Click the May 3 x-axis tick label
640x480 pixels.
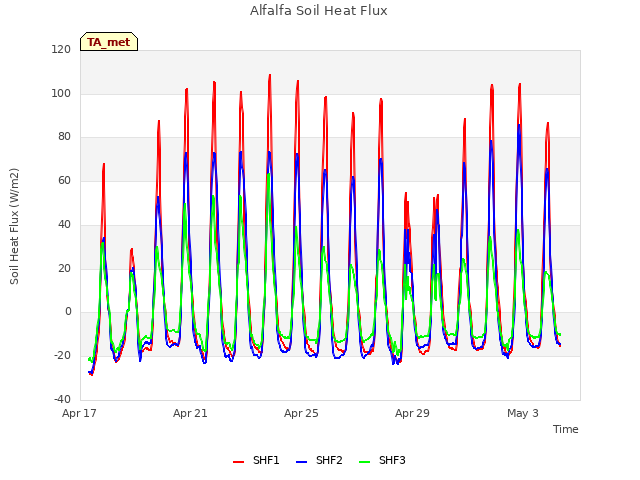click(x=523, y=413)
